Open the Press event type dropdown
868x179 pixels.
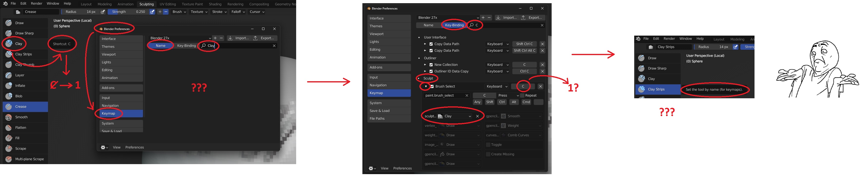(x=508, y=96)
